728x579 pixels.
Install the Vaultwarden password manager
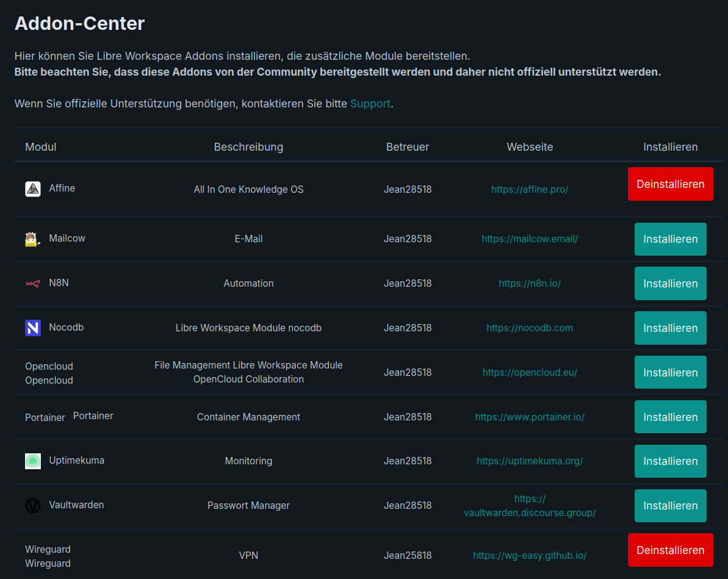click(x=670, y=506)
